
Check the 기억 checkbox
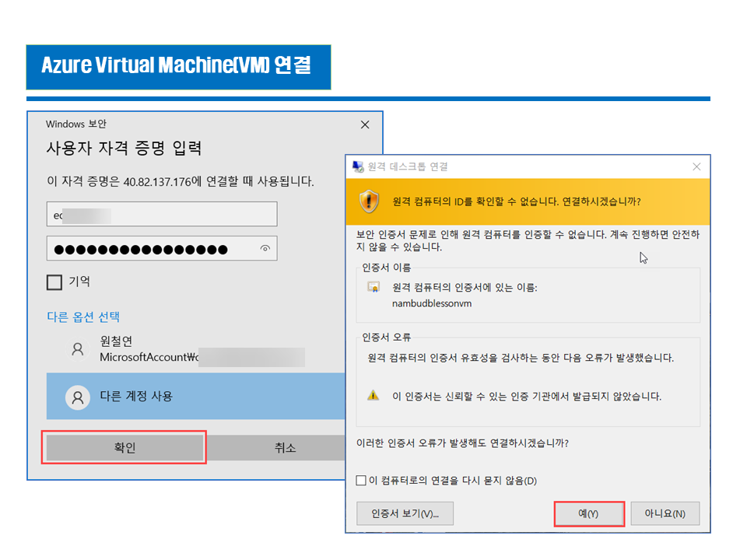pyautogui.click(x=54, y=282)
